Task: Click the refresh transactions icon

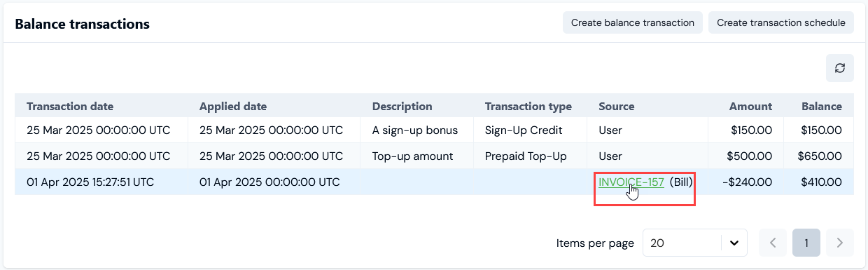Action: click(840, 68)
